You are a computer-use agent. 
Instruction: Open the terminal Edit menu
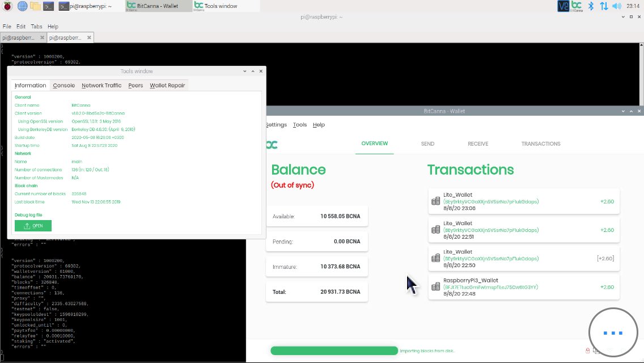(x=21, y=26)
